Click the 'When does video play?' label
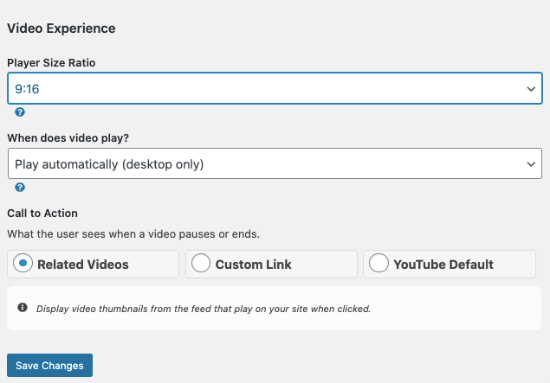 pyautogui.click(x=68, y=138)
